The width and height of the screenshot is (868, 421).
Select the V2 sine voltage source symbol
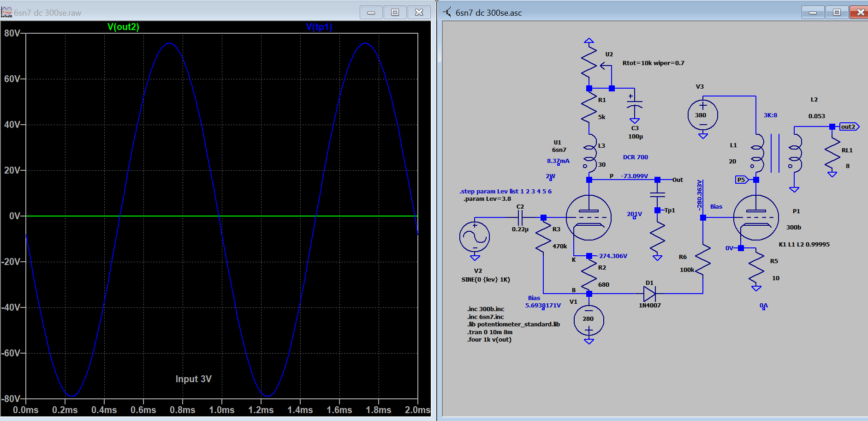475,237
